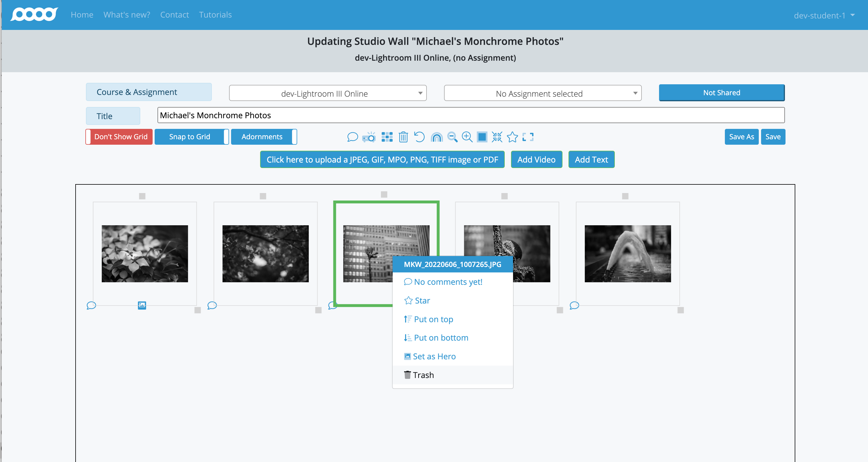The width and height of the screenshot is (868, 462).
Task: Click the Course & Assignment label
Action: 149,92
